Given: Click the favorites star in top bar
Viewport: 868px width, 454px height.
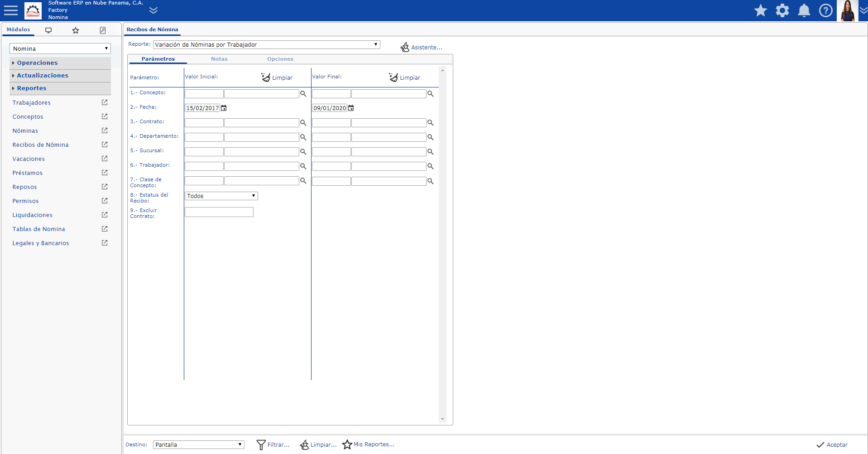Looking at the screenshot, I should pos(760,10).
